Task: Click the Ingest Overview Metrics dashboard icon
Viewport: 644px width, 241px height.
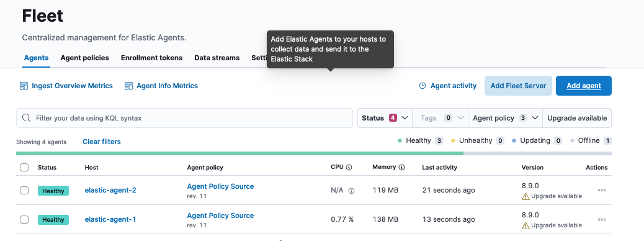Action: (x=24, y=86)
